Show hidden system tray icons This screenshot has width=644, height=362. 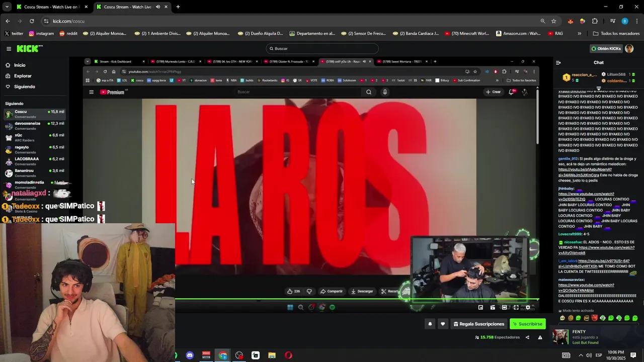point(581,355)
